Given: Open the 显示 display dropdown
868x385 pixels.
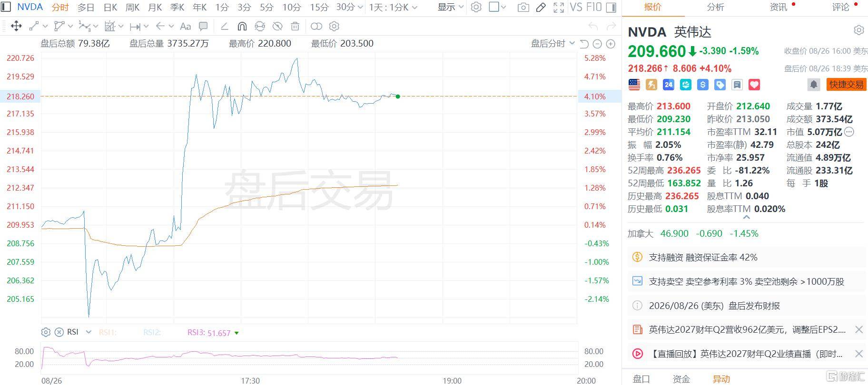Looking at the screenshot, I should (x=450, y=7).
